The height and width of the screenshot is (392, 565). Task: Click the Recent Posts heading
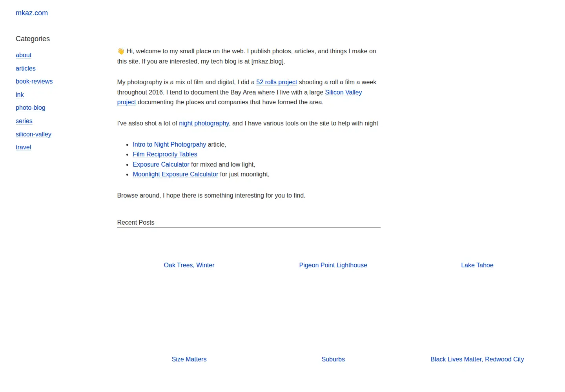click(x=136, y=223)
